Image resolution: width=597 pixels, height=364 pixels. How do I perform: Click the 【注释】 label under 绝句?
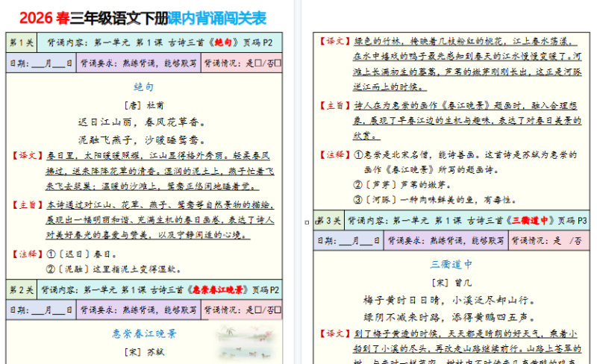pos(27,254)
